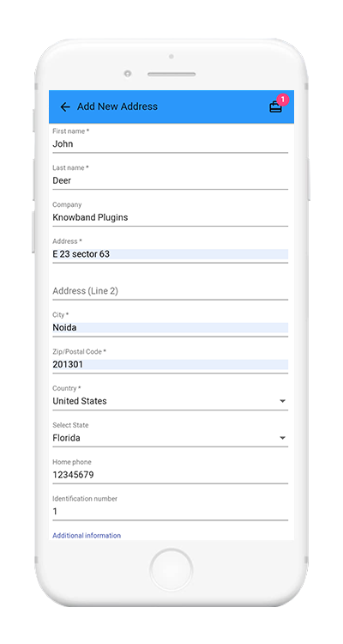Click the Home phone field 12345679
Image resolution: width=343 pixels, height=644 pixels.
(171, 475)
